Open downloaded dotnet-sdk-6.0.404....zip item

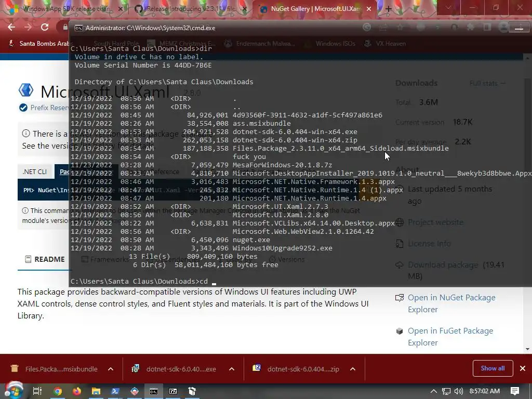(295, 369)
